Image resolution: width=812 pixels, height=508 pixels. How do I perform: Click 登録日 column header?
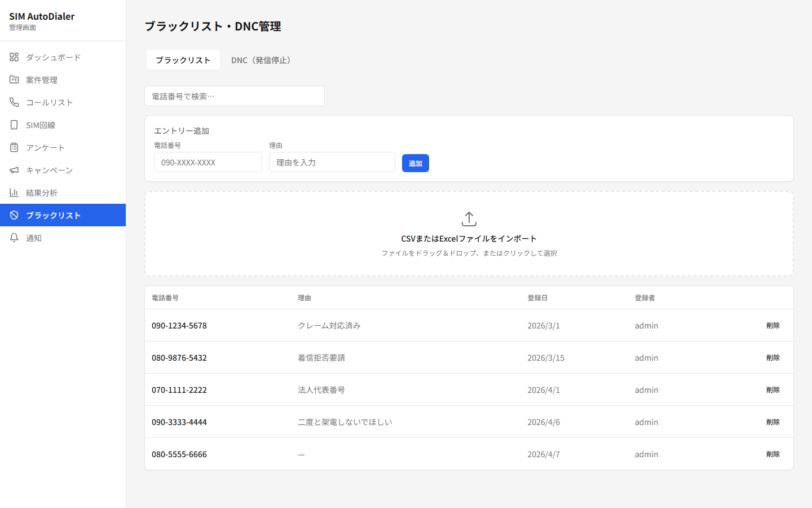pyautogui.click(x=537, y=297)
